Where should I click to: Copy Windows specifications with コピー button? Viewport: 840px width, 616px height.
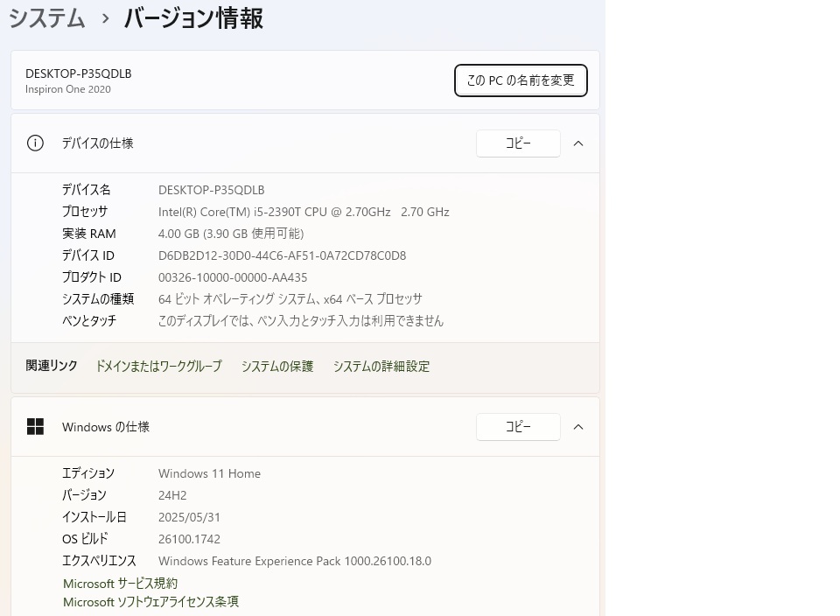tap(518, 426)
